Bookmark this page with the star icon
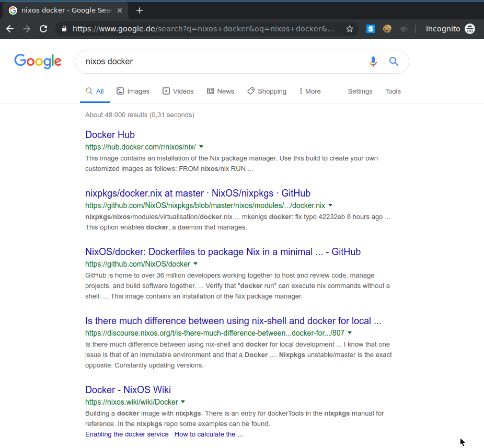This screenshot has height=448, width=484. pyautogui.click(x=350, y=29)
